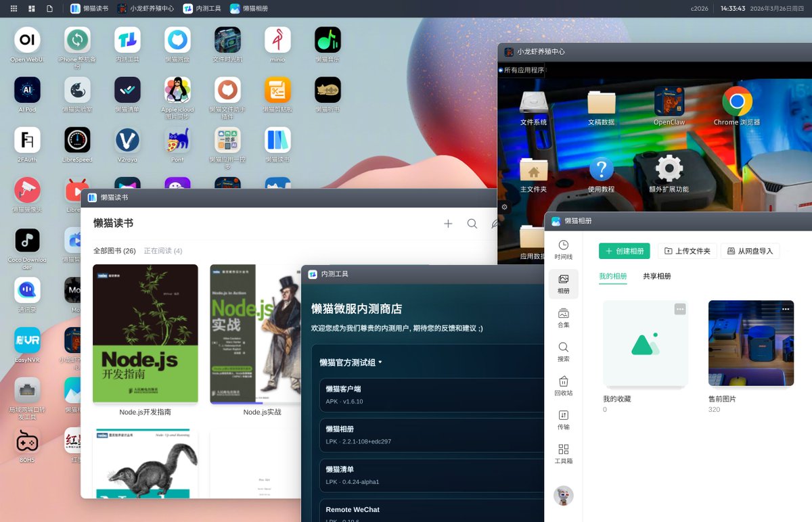The image size is (812, 522).
Task: Open Apple icloud 图片同步 app
Action: coord(177,90)
